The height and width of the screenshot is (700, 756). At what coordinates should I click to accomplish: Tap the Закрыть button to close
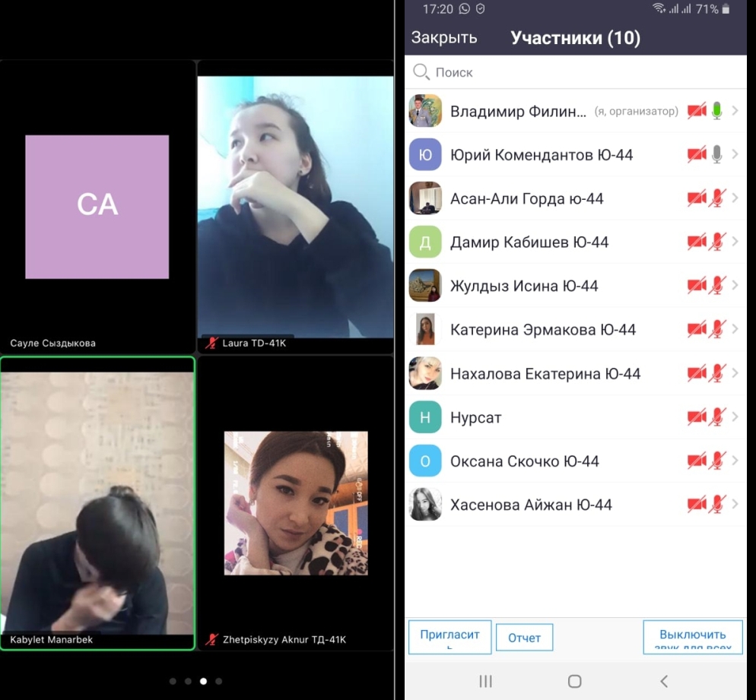444,37
